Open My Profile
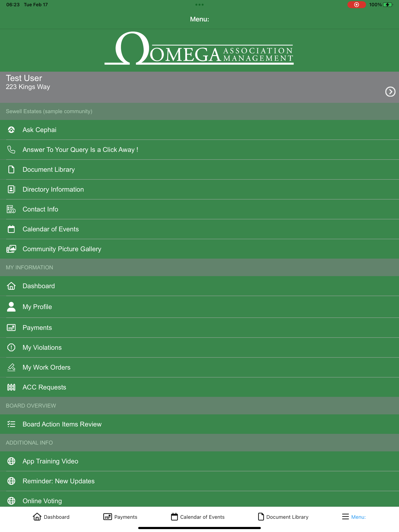The width and height of the screenshot is (399, 532). [x=199, y=307]
